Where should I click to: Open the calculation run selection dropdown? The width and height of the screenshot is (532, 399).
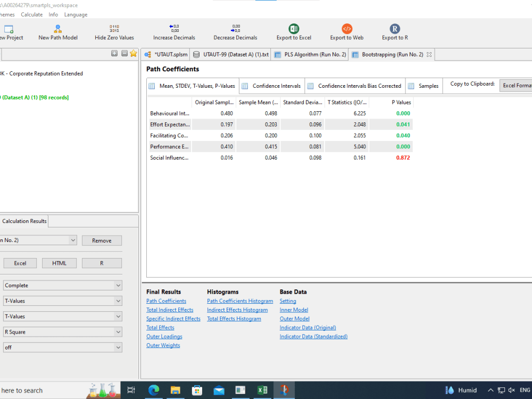point(37,240)
